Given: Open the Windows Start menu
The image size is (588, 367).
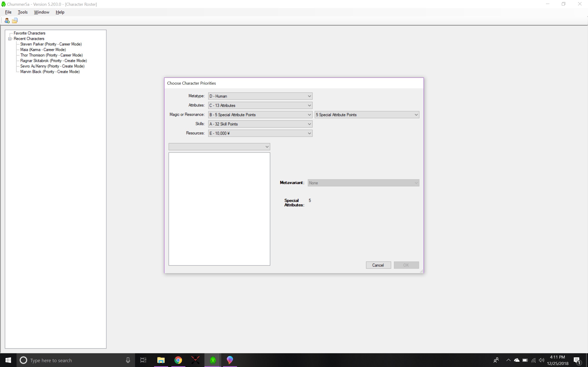Looking at the screenshot, I should 8,360.
